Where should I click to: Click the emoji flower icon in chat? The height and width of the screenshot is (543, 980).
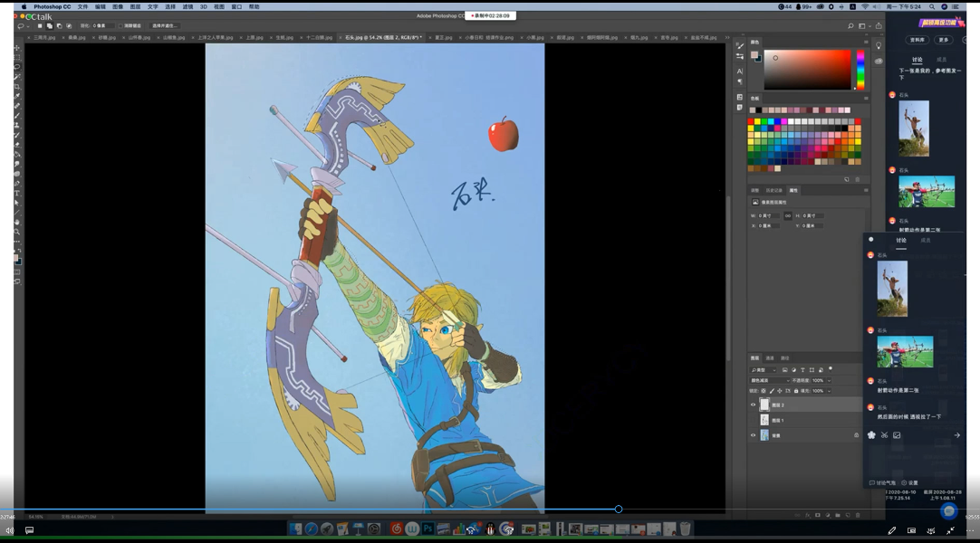pyautogui.click(x=872, y=435)
